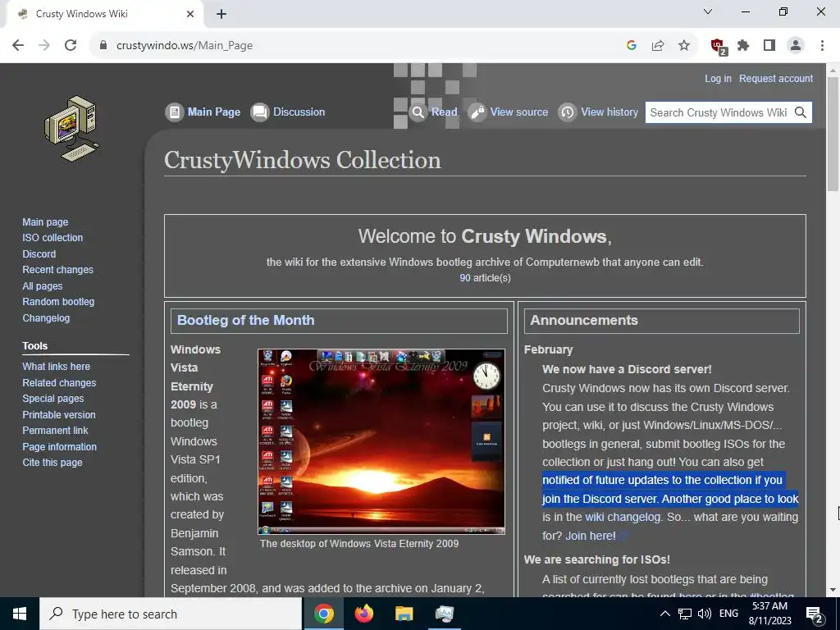
Task: Open the View source tab
Action: click(509, 112)
